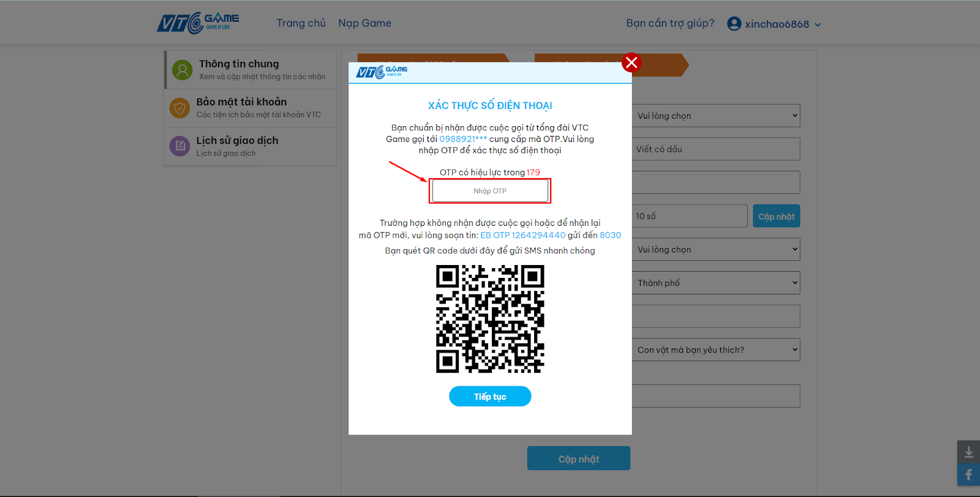Click the download arrow icon at bottom right
This screenshot has width=980, height=497.
tap(968, 452)
